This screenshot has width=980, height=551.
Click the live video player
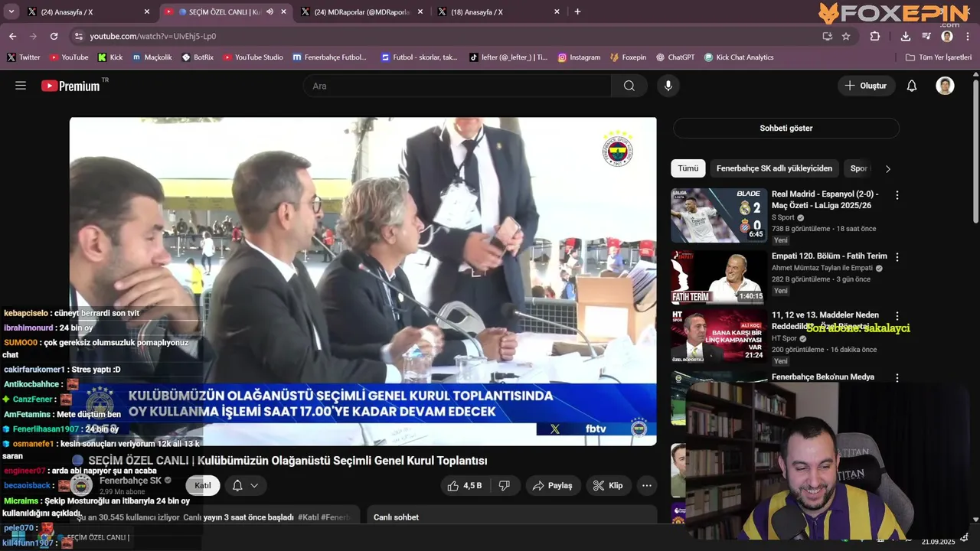click(363, 281)
